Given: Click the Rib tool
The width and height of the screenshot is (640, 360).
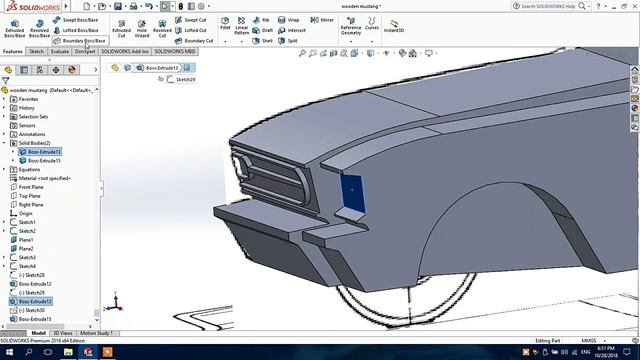Looking at the screenshot, I should [x=261, y=20].
